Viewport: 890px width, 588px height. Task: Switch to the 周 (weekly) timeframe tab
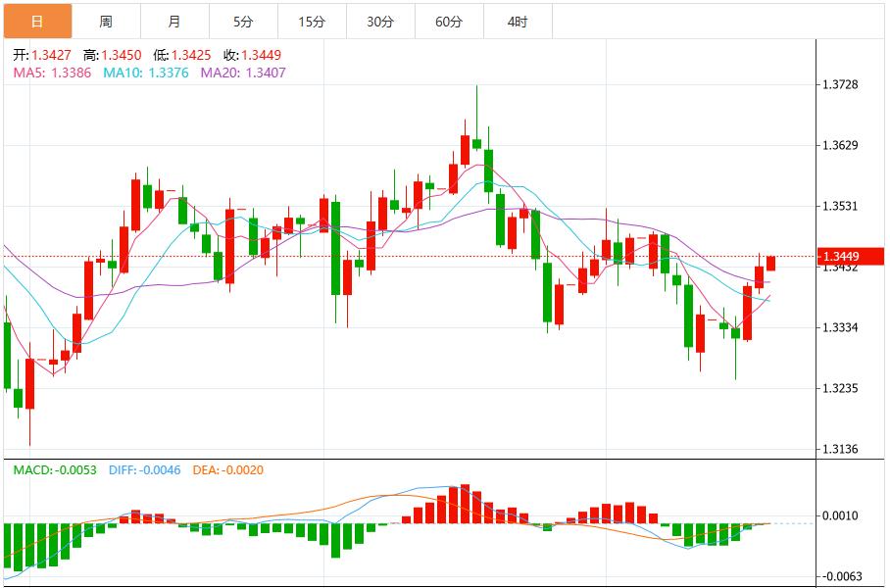click(105, 19)
